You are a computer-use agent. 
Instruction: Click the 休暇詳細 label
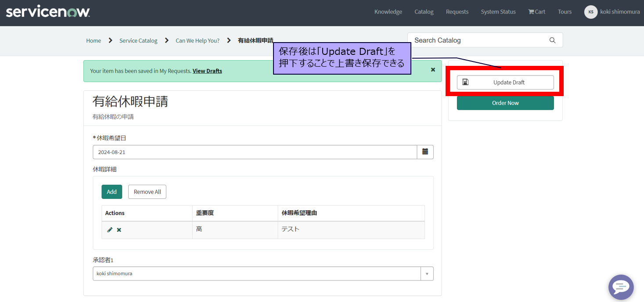(x=104, y=169)
